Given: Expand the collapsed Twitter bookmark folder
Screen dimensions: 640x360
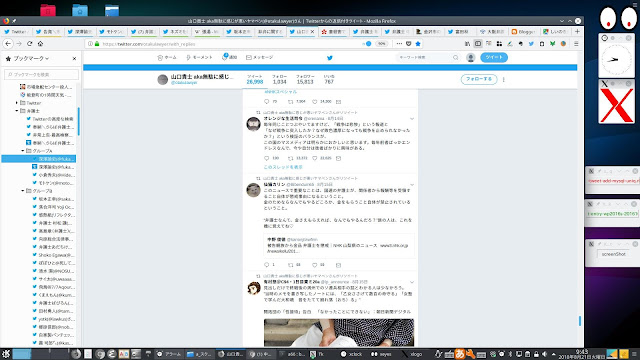Looking at the screenshot, I should click(x=17, y=103).
